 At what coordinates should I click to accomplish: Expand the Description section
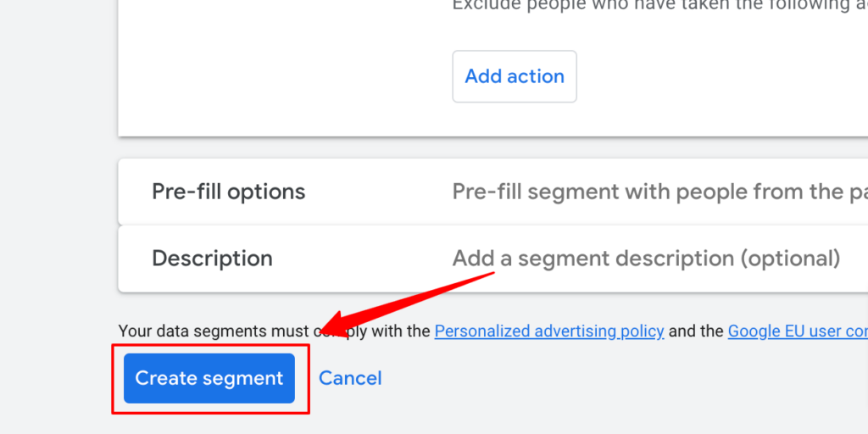click(212, 259)
